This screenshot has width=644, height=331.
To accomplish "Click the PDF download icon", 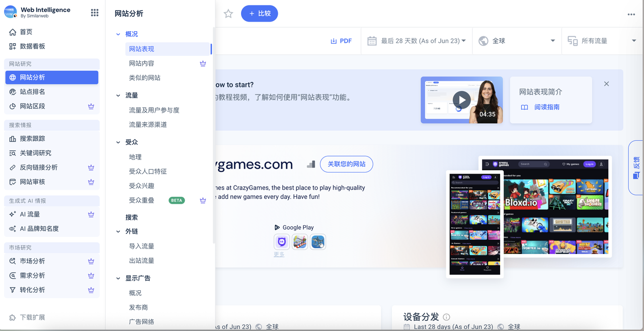I will (x=334, y=41).
